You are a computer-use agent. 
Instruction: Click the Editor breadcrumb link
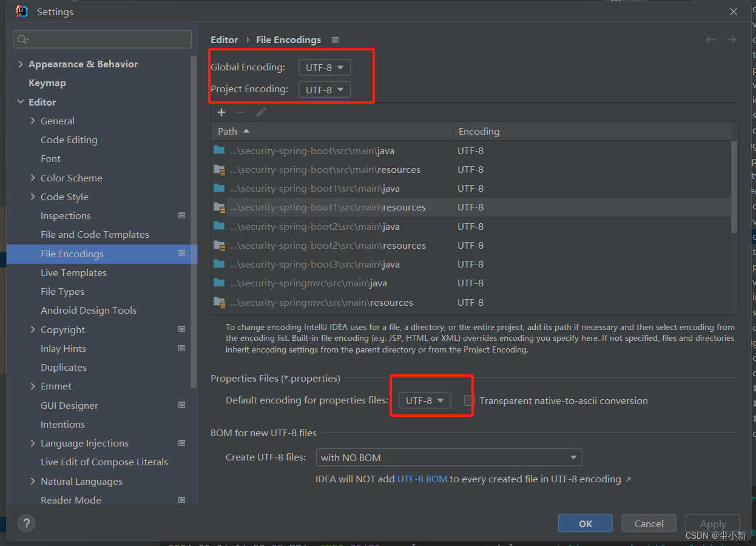point(224,39)
